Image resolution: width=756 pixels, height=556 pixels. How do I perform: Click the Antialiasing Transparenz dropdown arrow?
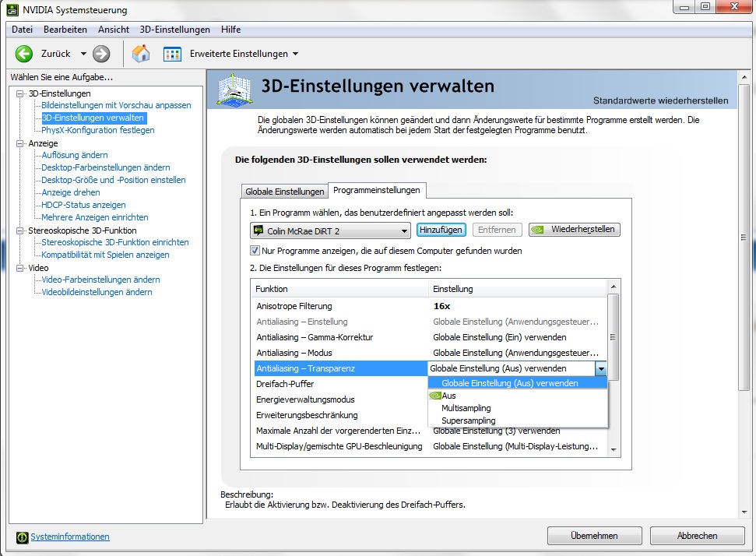601,369
